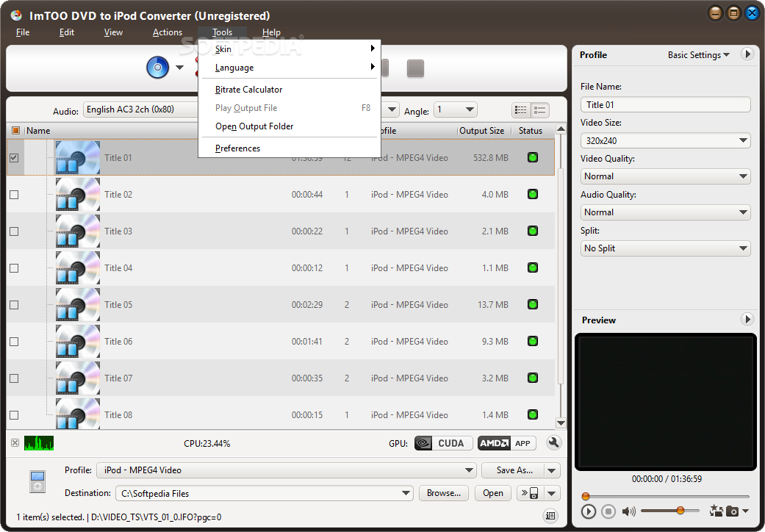Uncheck the Title 01 checkbox
This screenshot has height=532, width=765.
coord(14,157)
